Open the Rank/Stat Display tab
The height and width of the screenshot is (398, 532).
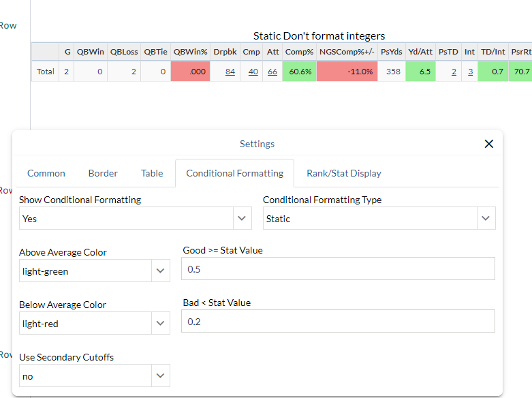coord(343,173)
